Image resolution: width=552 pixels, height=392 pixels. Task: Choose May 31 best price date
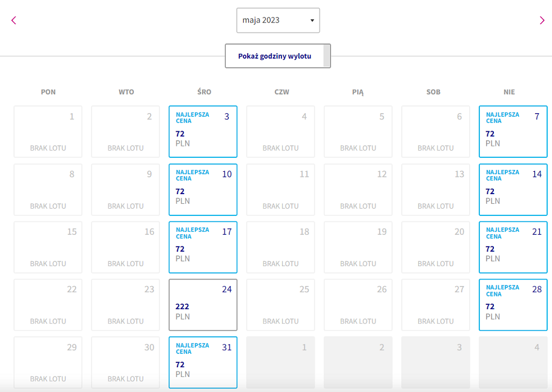[x=203, y=362]
